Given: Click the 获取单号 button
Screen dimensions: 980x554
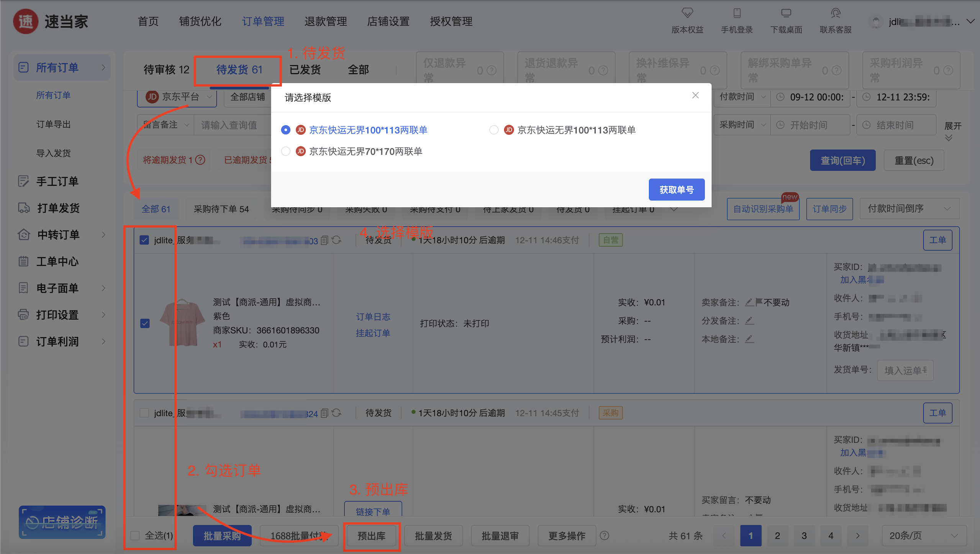Looking at the screenshot, I should click(x=676, y=190).
